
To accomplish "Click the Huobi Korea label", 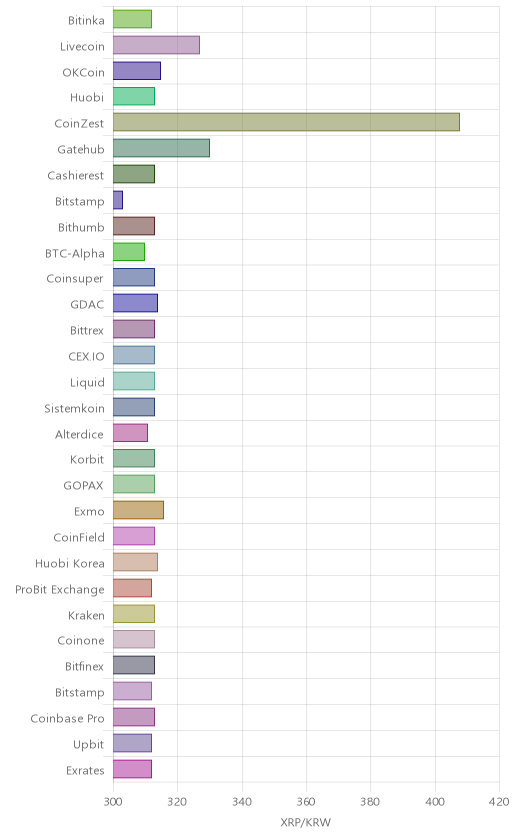I will [70, 563].
